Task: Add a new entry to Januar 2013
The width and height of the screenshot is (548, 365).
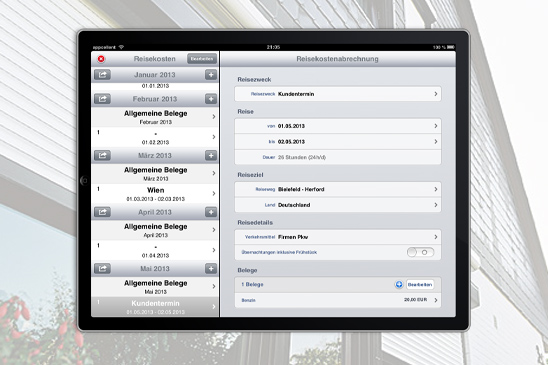Action: click(x=211, y=75)
